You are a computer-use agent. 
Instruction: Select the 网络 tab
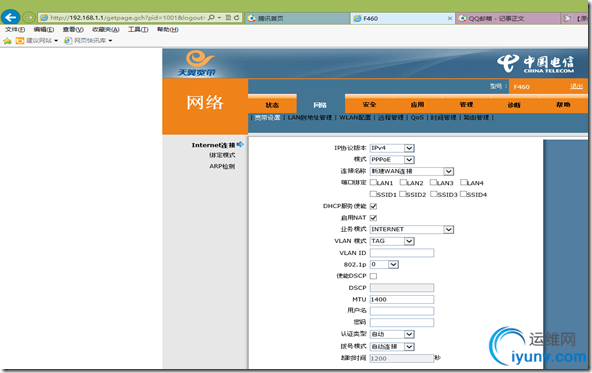point(320,105)
